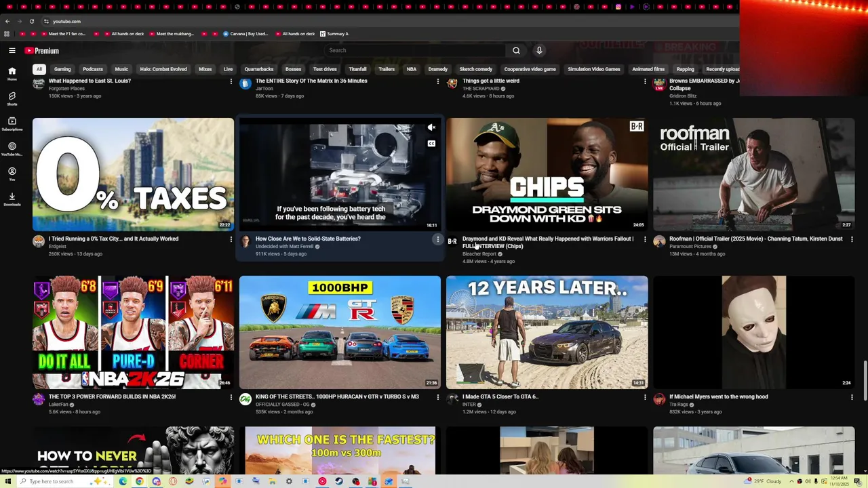Open options for Michael Myers video
Viewport: 868px width, 488px height.
852,397
